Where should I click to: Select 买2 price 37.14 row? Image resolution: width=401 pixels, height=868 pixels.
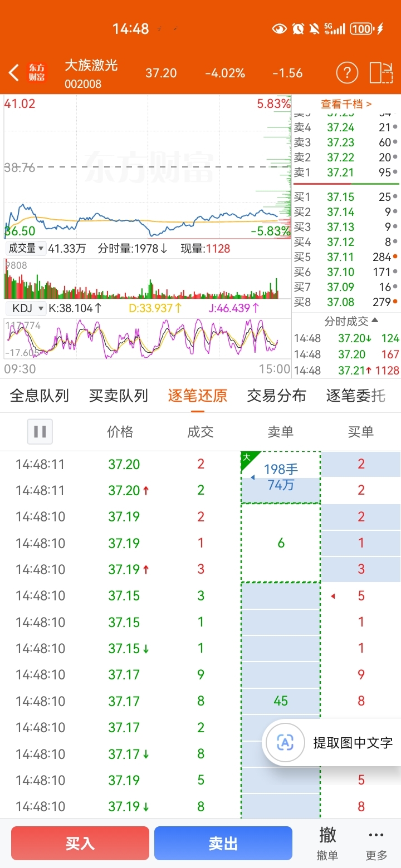pyautogui.click(x=346, y=212)
